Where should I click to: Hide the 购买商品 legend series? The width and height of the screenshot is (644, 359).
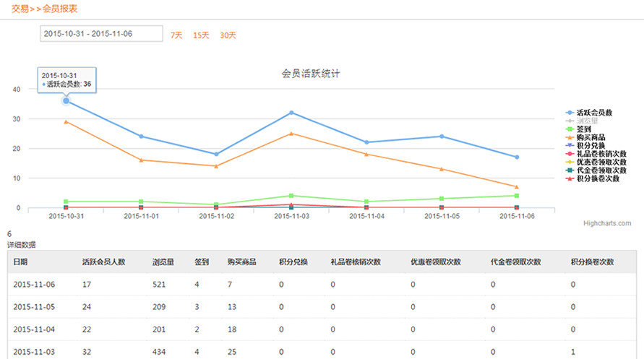point(591,137)
